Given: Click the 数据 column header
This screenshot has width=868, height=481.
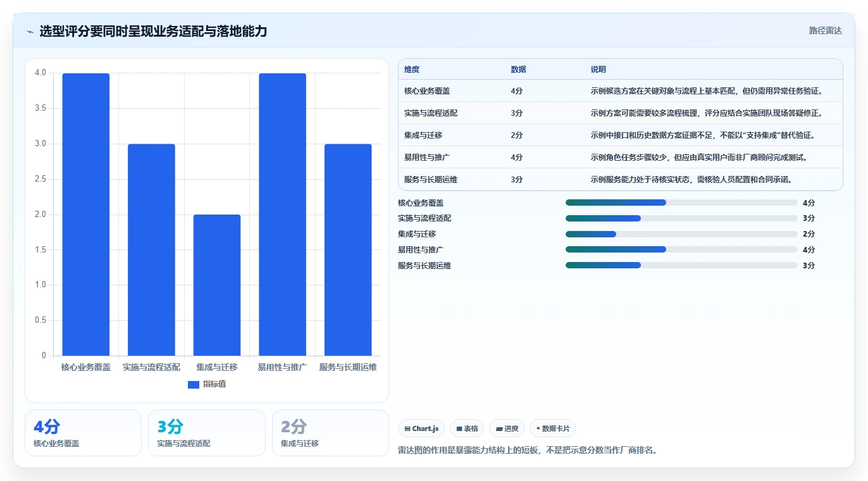Looking at the screenshot, I should coord(518,70).
